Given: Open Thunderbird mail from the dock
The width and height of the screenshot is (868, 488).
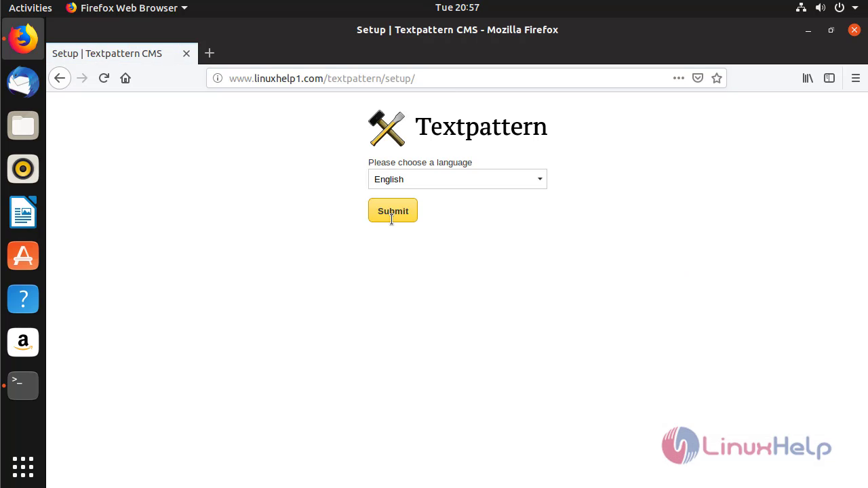Looking at the screenshot, I should (x=23, y=82).
